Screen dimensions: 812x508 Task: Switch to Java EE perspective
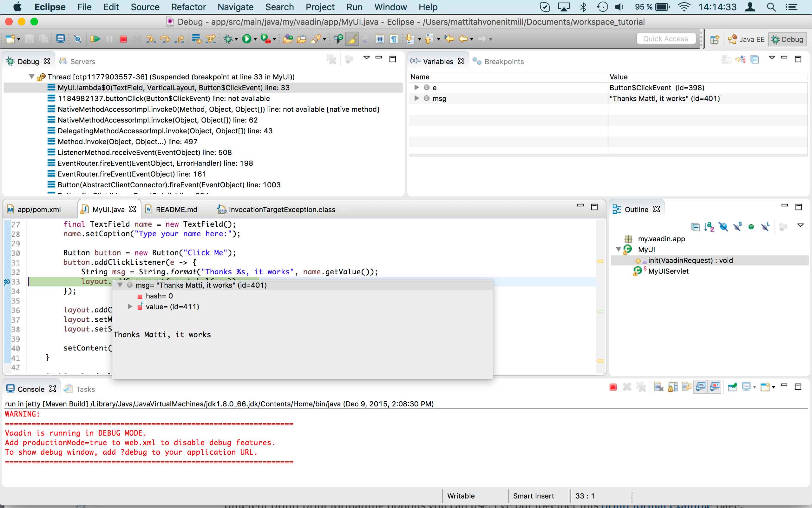point(746,39)
